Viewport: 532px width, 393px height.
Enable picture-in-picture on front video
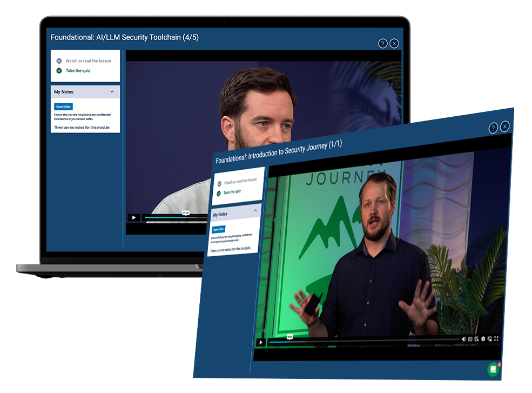pyautogui.click(x=489, y=339)
